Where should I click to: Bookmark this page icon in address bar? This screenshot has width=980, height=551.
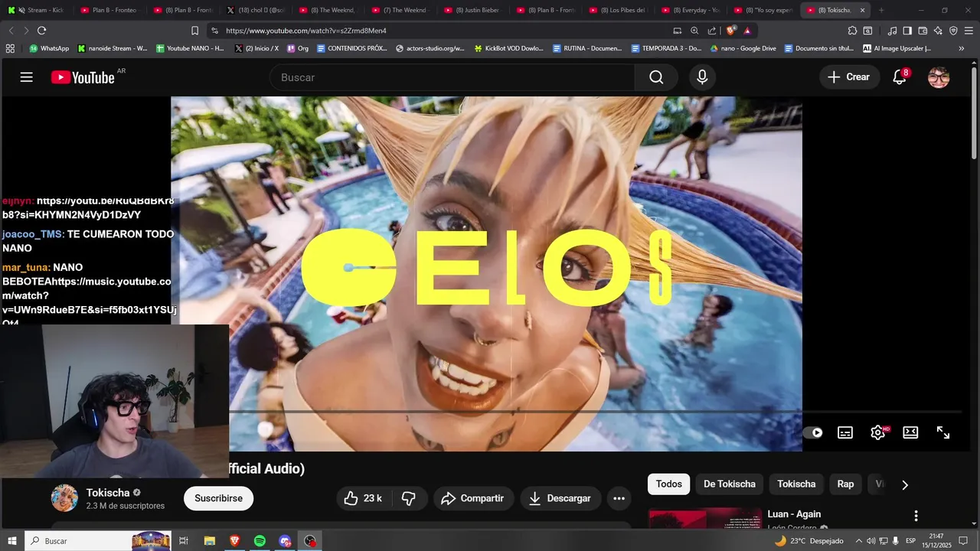(x=194, y=31)
